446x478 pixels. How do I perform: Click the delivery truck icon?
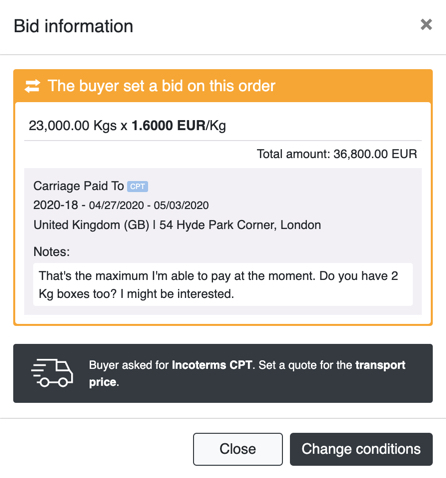coord(52,373)
